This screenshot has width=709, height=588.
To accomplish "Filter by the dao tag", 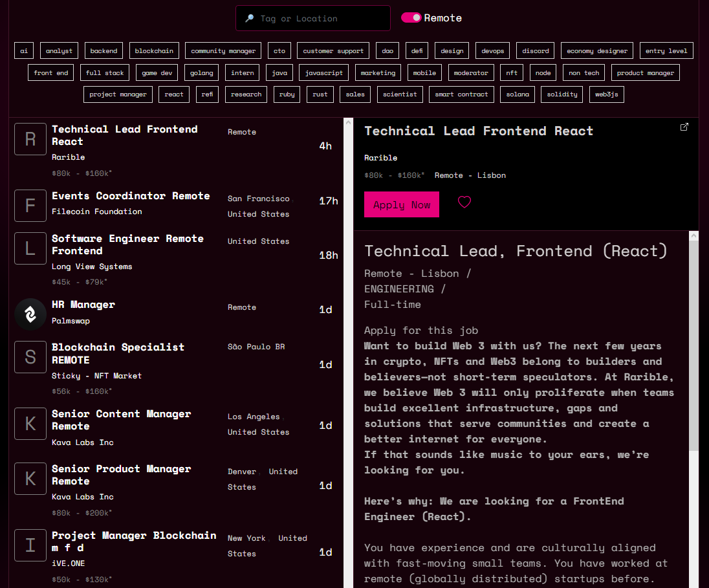I will 387,50.
